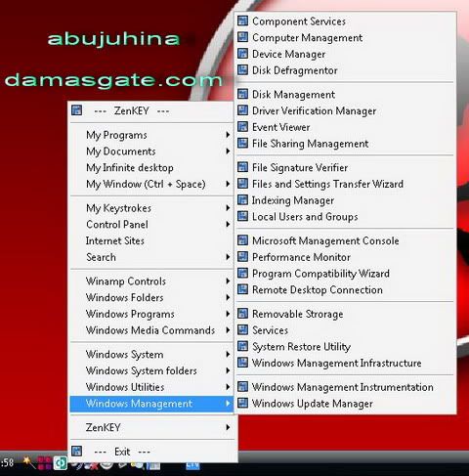Viewport: 469px width, 476px height.
Task: Click the pink squares taskbar icon
Action: [45, 463]
